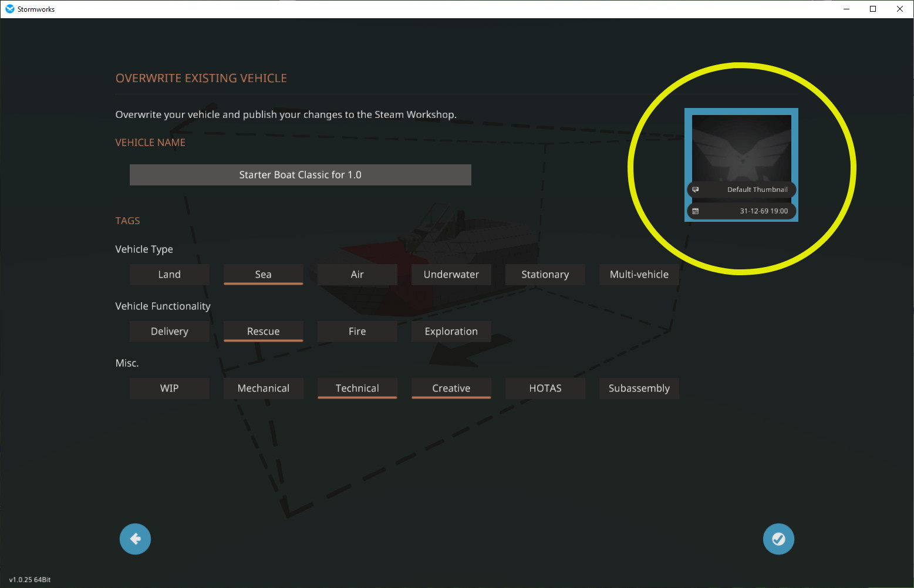
Task: Click the blue back arrow button
Action: click(135, 539)
